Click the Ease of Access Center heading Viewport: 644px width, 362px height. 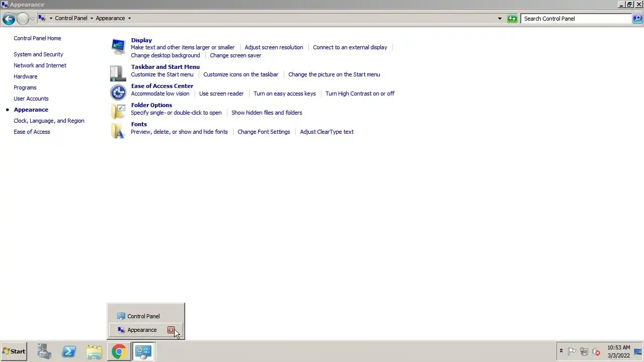pyautogui.click(x=162, y=86)
